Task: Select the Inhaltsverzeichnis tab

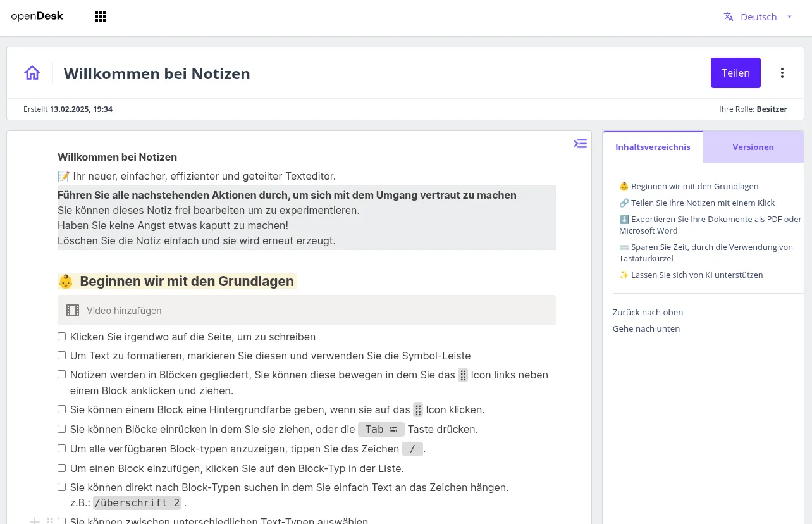Action: click(653, 146)
